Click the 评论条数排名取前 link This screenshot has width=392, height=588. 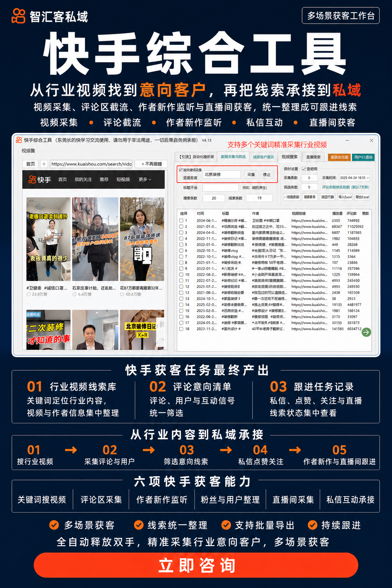(345, 187)
